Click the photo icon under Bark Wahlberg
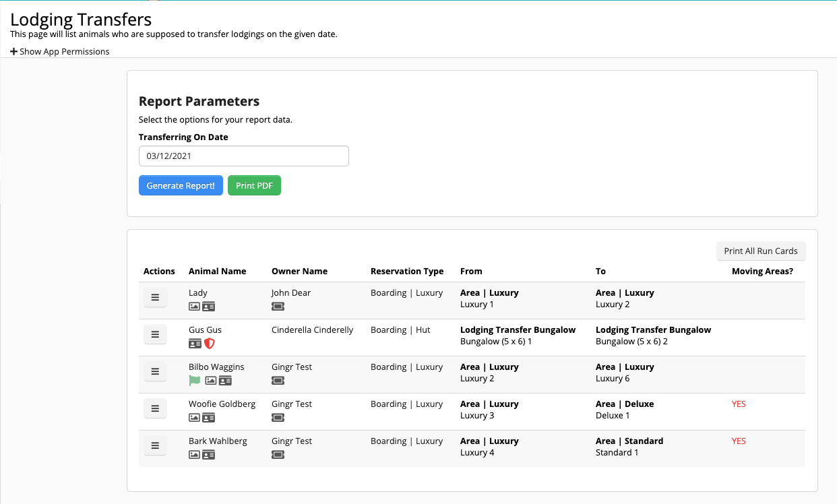837x504 pixels. pos(194,454)
